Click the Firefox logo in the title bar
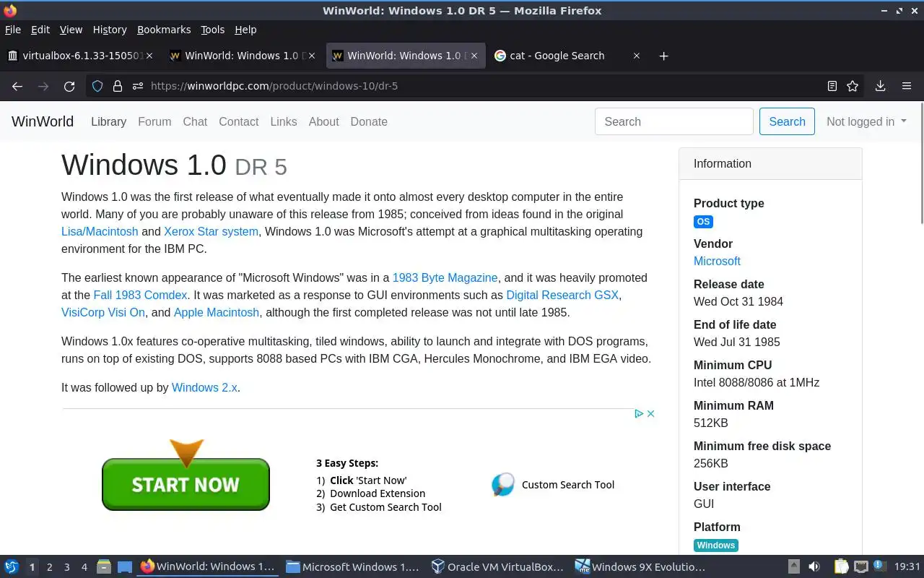The image size is (924, 578). [x=10, y=10]
